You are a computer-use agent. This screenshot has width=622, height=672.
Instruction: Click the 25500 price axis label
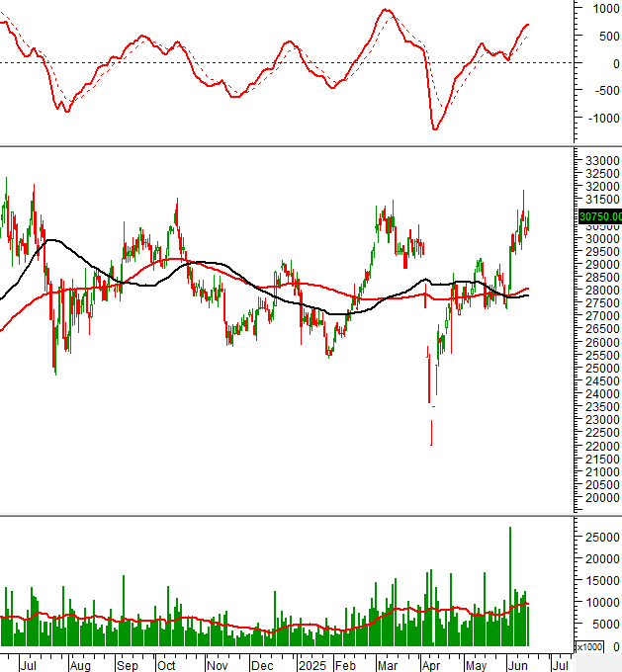[602, 356]
